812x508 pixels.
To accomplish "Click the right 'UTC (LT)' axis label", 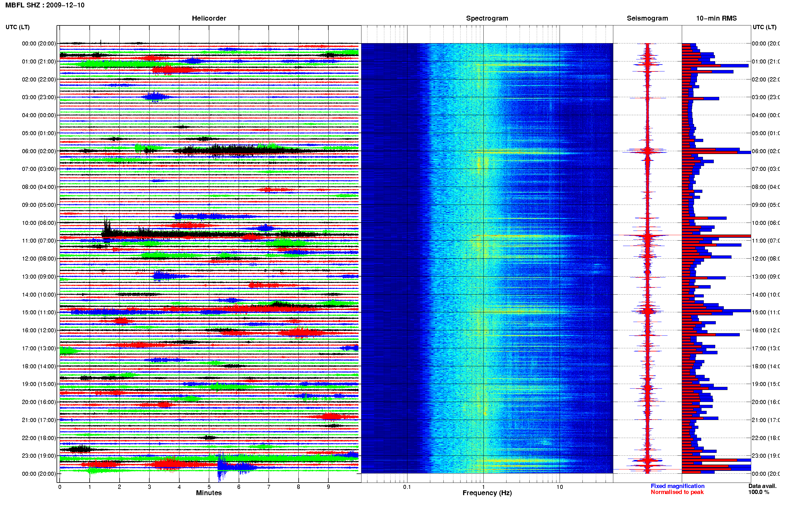I will pos(764,27).
